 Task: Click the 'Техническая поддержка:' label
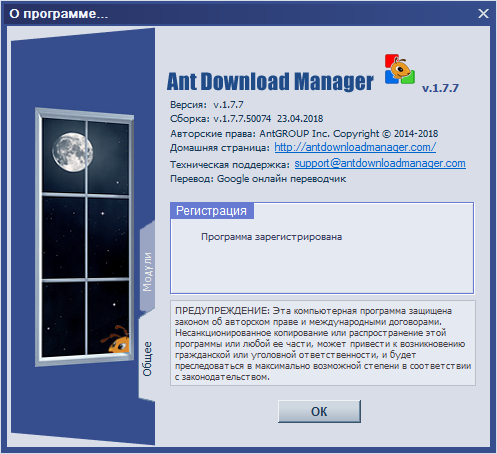tap(230, 164)
